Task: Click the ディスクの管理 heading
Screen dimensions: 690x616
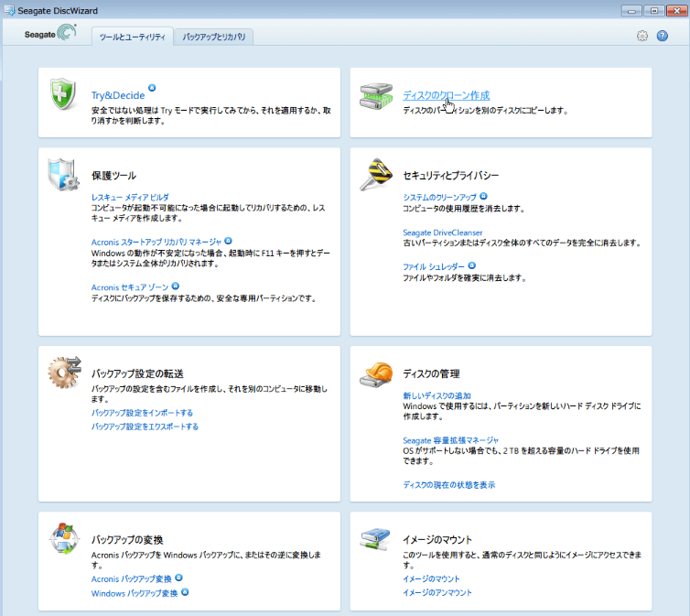Action: click(x=432, y=373)
